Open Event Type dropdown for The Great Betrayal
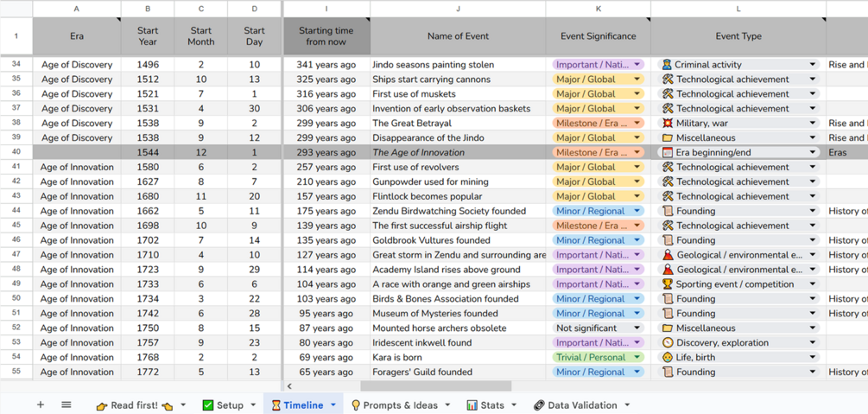Viewport: 868px width, 414px height. click(813, 123)
